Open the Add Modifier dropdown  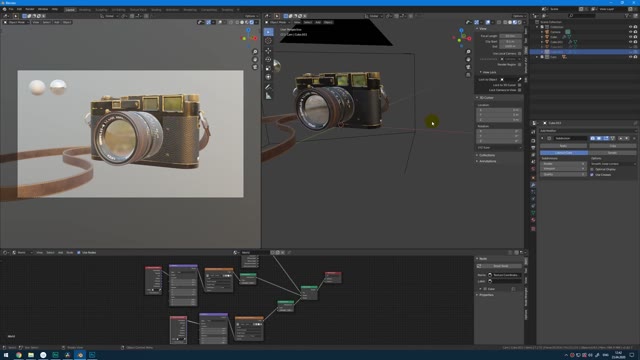pyautogui.click(x=588, y=131)
